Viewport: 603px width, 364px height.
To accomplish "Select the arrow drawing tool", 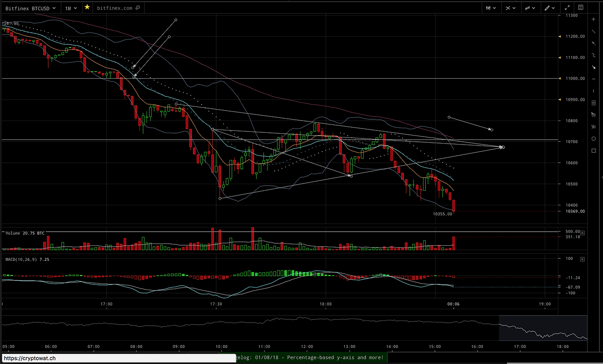I will tap(594, 67).
